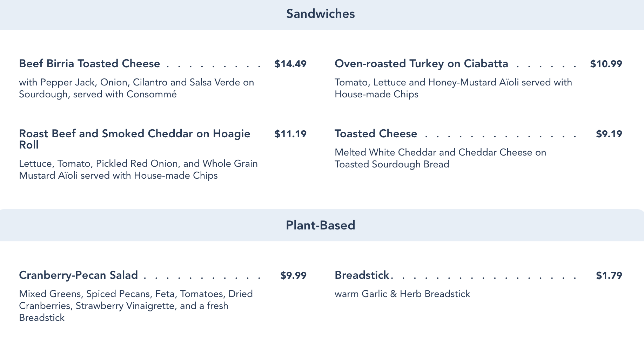The height and width of the screenshot is (344, 644).
Task: Click the Pepper Jack and Consommé description
Action: (136, 88)
